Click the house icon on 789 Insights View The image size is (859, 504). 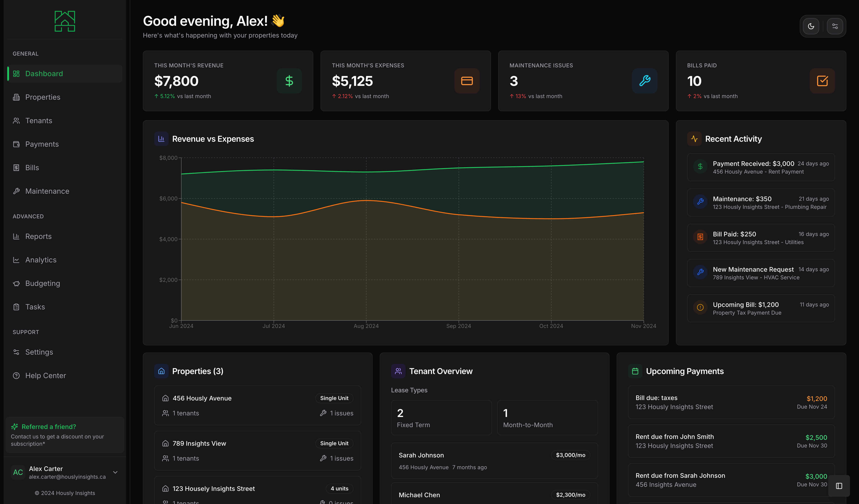tap(165, 443)
